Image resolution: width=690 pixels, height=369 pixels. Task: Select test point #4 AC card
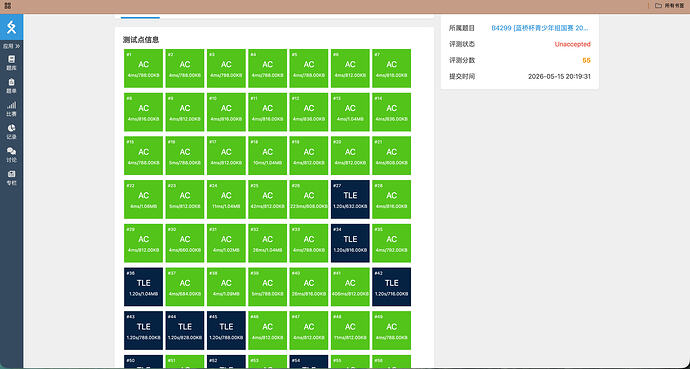[268, 69]
